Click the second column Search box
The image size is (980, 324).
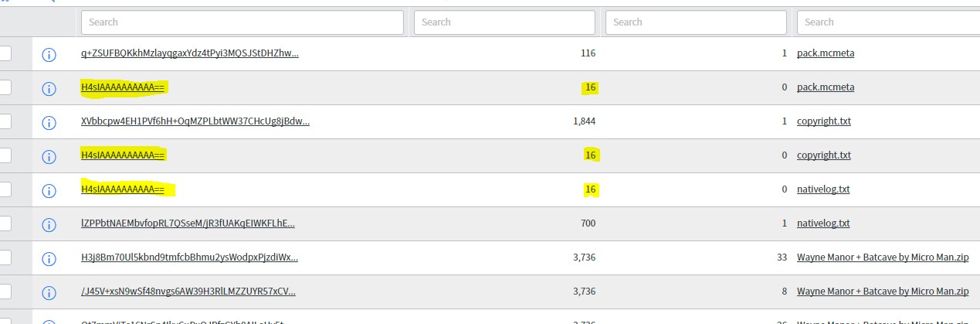(x=504, y=22)
